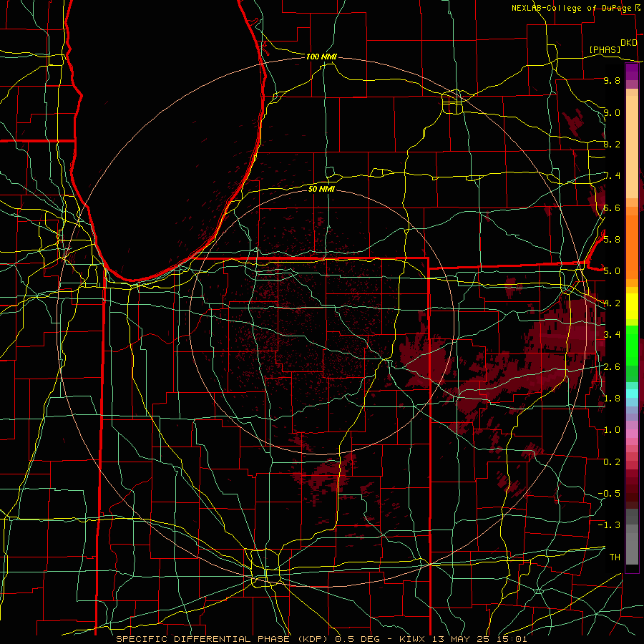This screenshot has height=644, width=644.
Task: Click the 1.0 legend scale value
Action: click(612, 430)
